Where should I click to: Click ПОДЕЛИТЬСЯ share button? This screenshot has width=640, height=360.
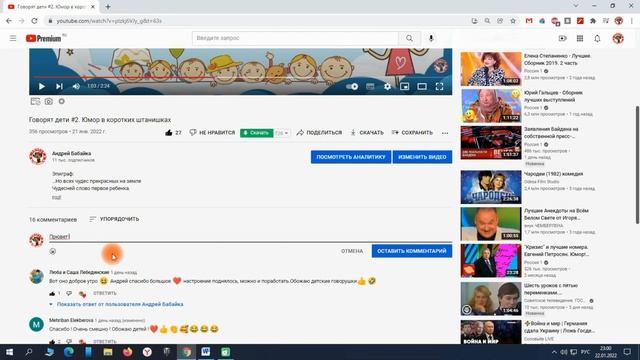tap(319, 133)
